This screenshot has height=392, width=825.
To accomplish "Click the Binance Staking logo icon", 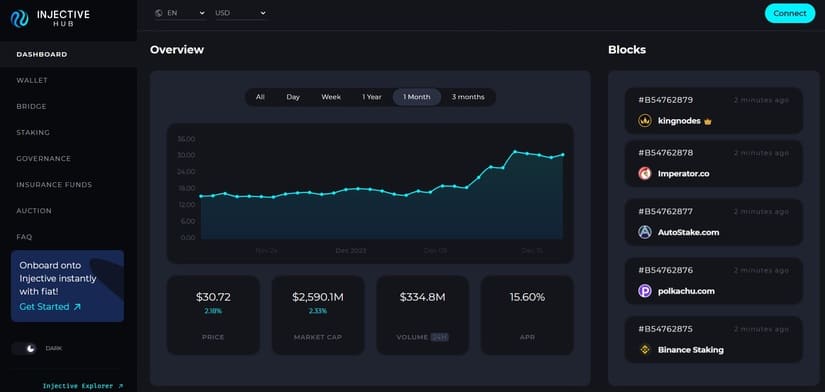I will [645, 349].
